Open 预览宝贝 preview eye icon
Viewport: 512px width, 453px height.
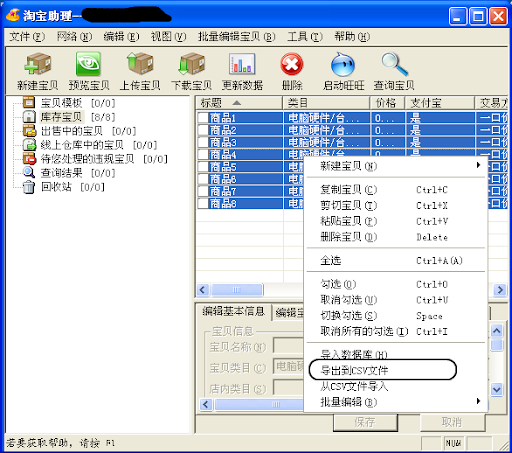(88, 64)
